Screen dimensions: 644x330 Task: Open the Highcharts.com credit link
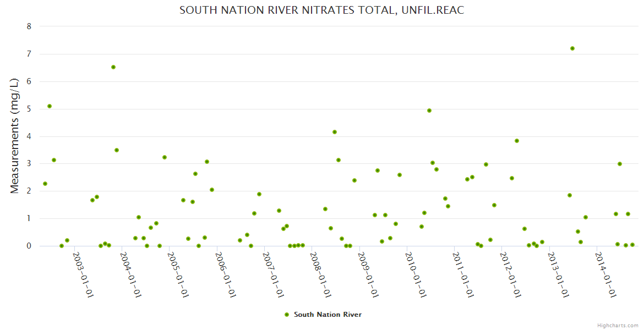click(618, 325)
